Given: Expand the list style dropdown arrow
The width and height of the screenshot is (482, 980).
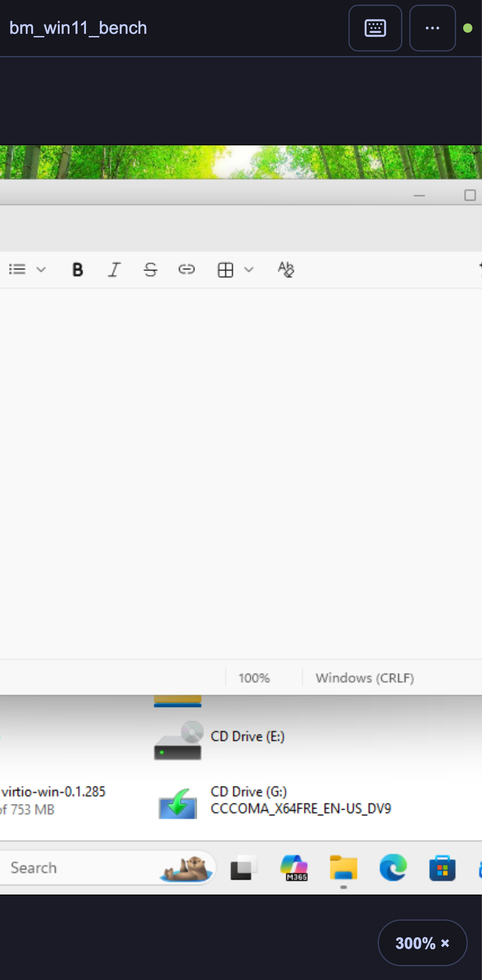Looking at the screenshot, I should (41, 269).
